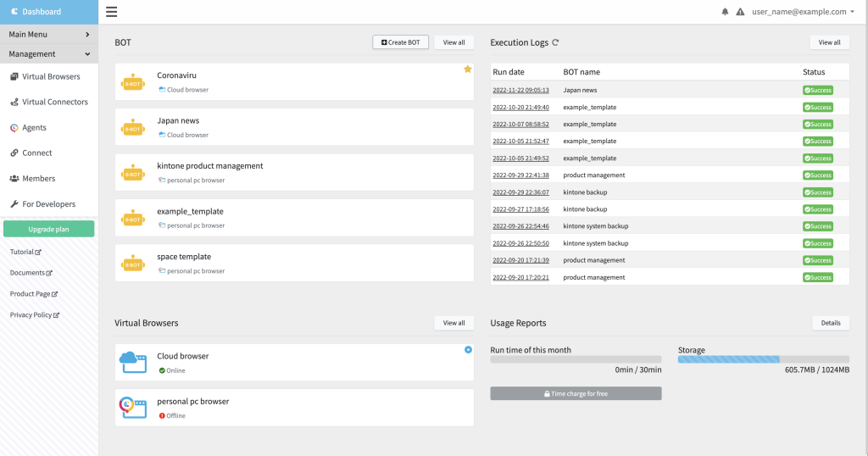Image resolution: width=868 pixels, height=456 pixels.
Task: Open the warning triangle alert icon
Action: click(740, 12)
